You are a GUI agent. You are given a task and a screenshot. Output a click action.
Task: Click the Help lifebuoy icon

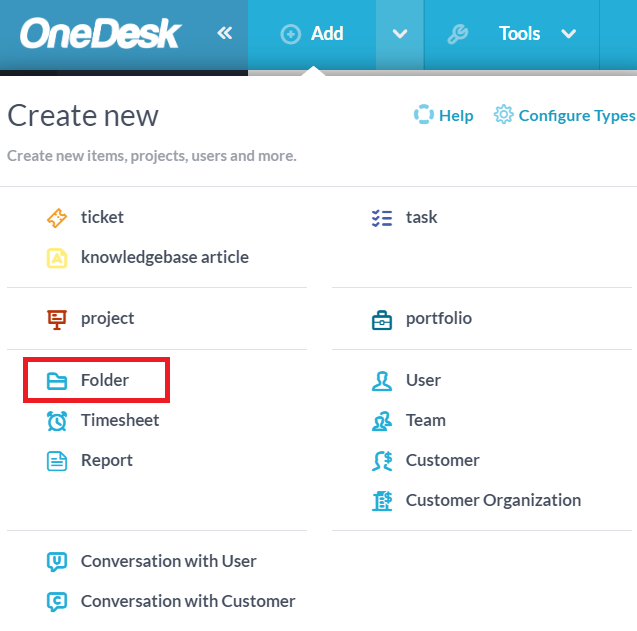(424, 115)
